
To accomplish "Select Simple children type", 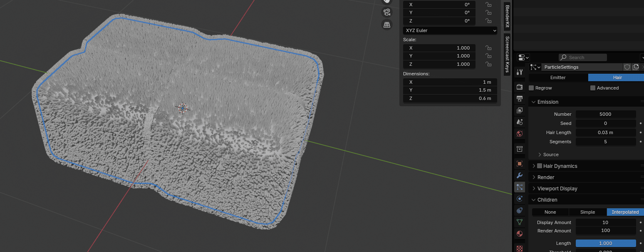I will (587, 212).
